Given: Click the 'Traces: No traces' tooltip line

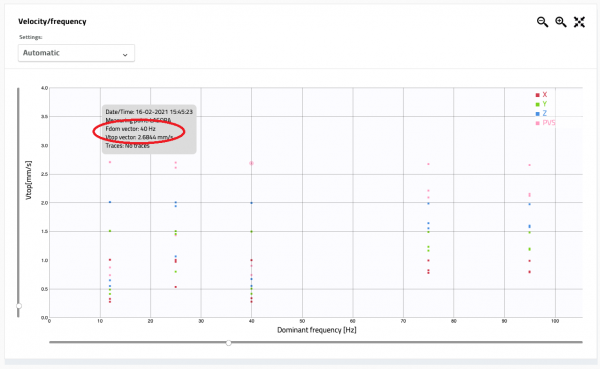Looking at the screenshot, I should pos(127,146).
